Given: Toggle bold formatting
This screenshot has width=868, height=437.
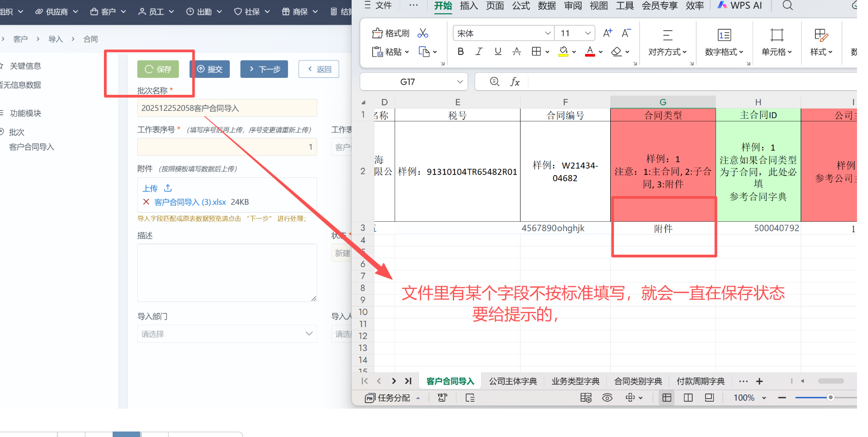Looking at the screenshot, I should 461,52.
